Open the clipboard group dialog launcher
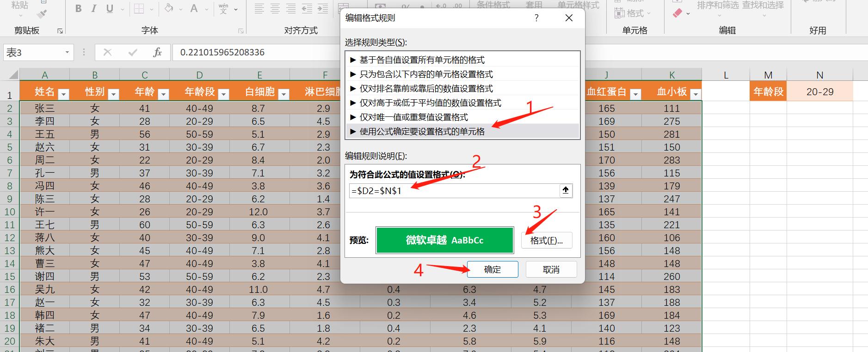 pyautogui.click(x=60, y=31)
